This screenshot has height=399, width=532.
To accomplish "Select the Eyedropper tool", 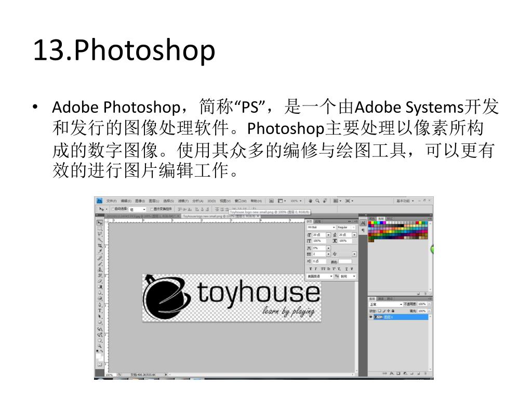I will (100, 250).
